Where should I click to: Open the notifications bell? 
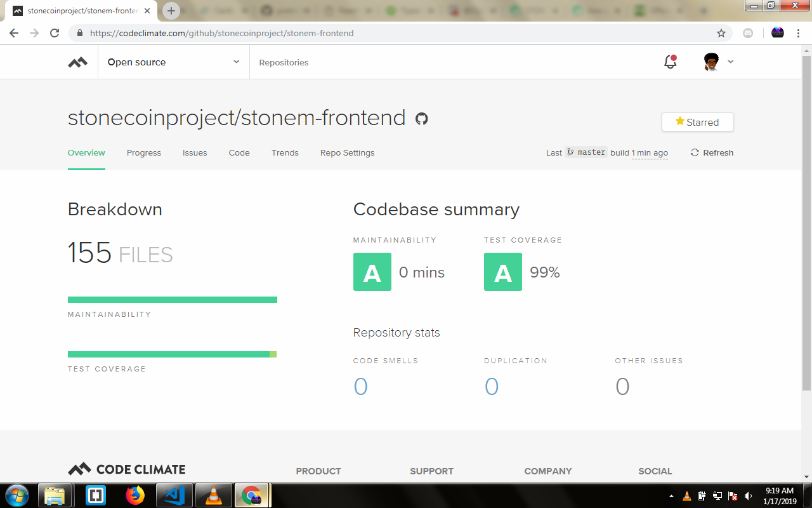click(670, 62)
